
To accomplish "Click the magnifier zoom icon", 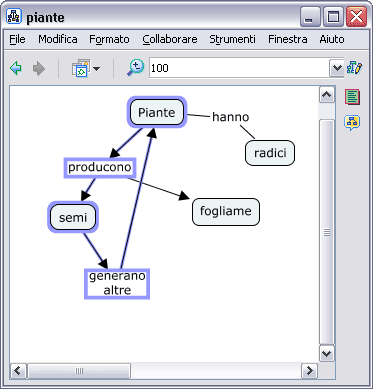I will point(135,68).
